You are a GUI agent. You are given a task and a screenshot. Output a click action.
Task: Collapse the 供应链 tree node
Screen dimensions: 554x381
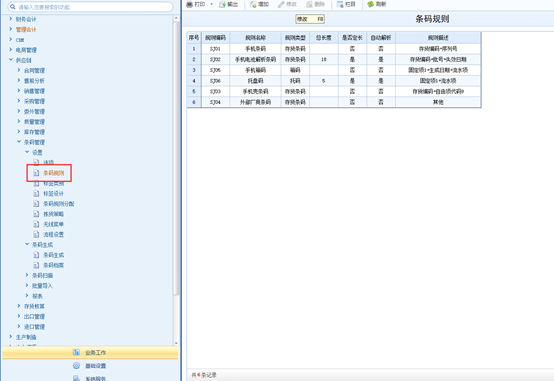pos(11,60)
